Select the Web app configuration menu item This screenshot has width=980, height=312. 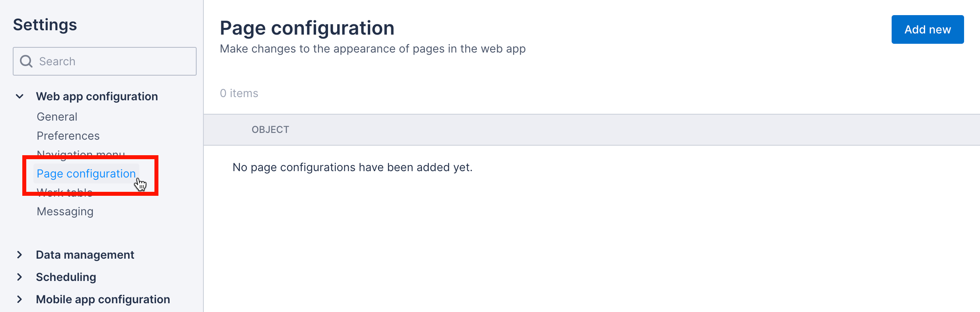(x=96, y=96)
